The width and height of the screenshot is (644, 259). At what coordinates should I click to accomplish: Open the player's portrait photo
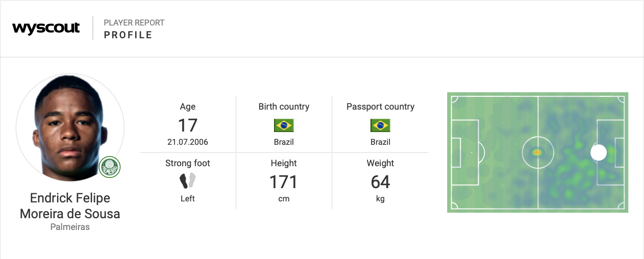pos(69,127)
